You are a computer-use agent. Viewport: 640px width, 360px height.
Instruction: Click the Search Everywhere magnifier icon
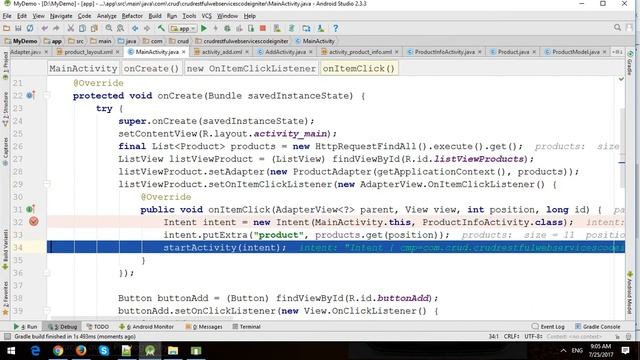click(x=617, y=28)
